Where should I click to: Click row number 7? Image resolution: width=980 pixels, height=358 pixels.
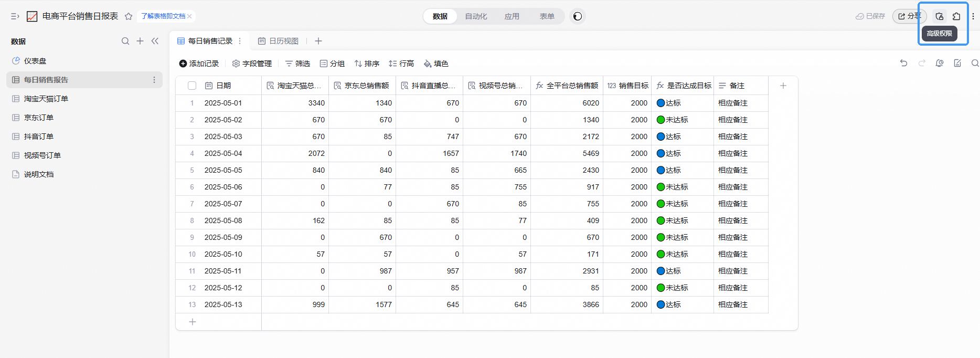(x=192, y=204)
